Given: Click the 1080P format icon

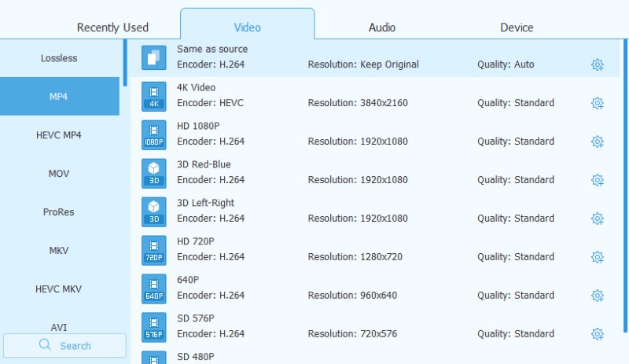Looking at the screenshot, I should [x=154, y=135].
